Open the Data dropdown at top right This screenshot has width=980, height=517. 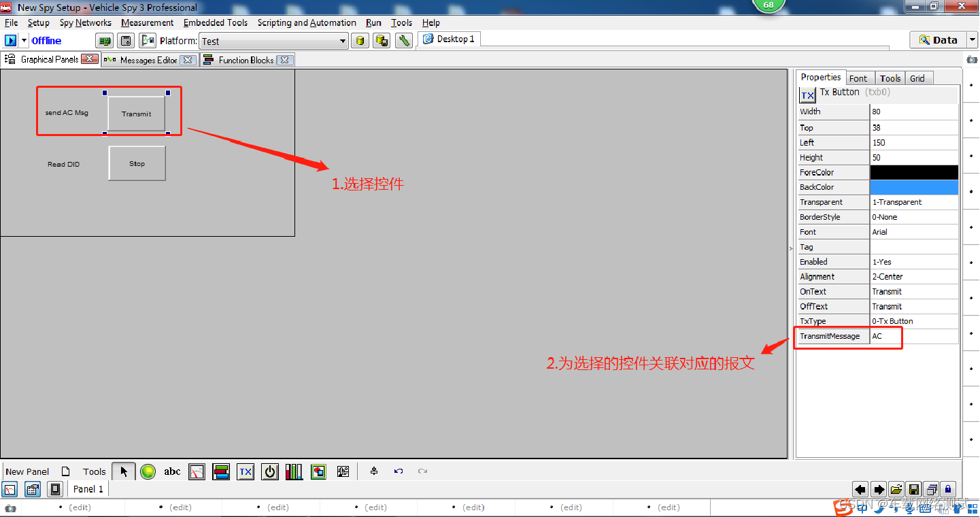(x=972, y=39)
